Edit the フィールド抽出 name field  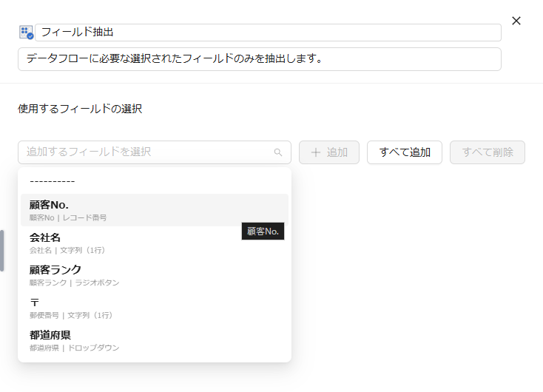(x=268, y=33)
